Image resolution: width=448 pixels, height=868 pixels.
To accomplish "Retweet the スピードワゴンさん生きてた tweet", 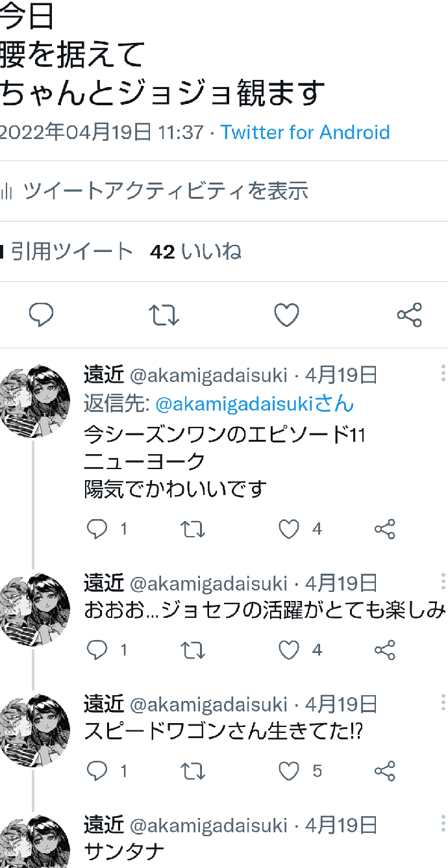I will point(193,771).
